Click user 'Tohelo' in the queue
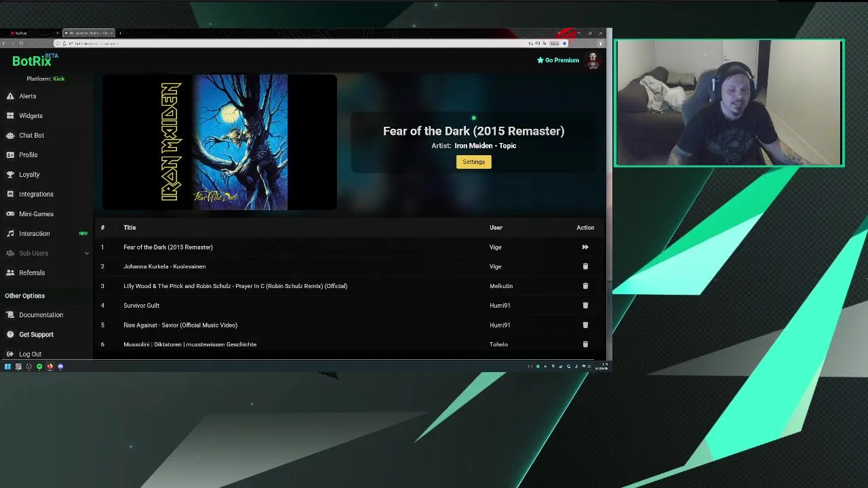The image size is (868, 488). point(498,344)
